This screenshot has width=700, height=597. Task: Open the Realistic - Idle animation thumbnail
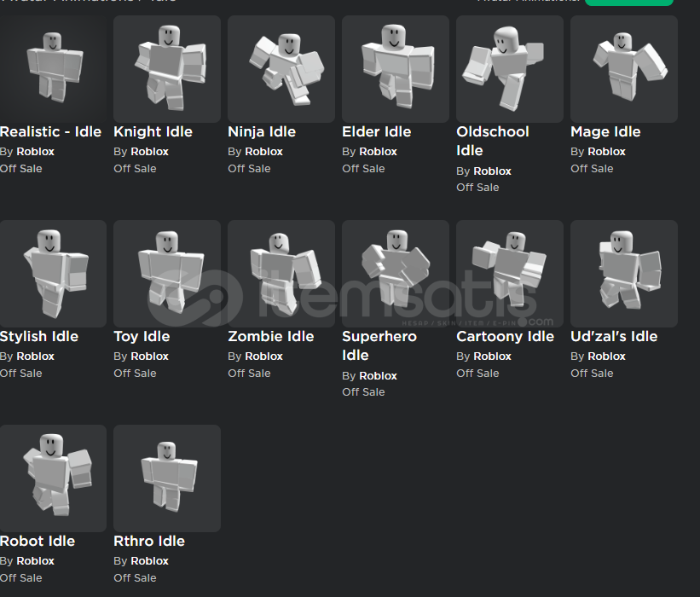[x=53, y=69]
